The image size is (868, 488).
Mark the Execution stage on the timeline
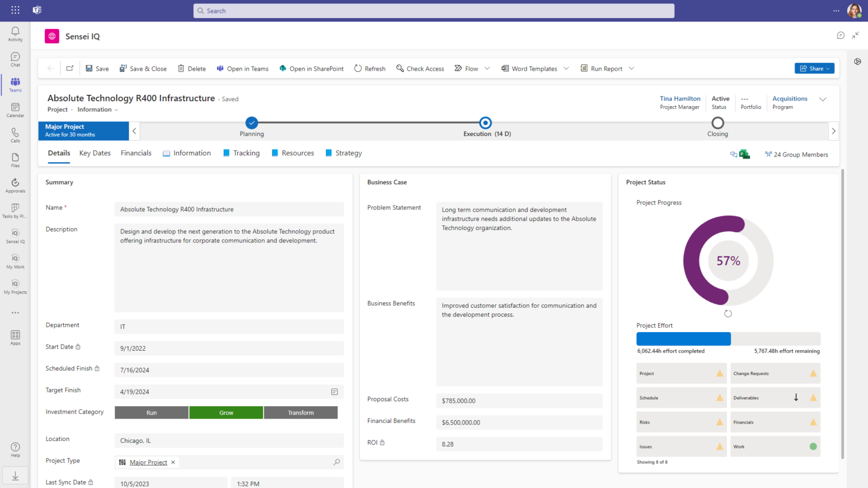(x=485, y=123)
